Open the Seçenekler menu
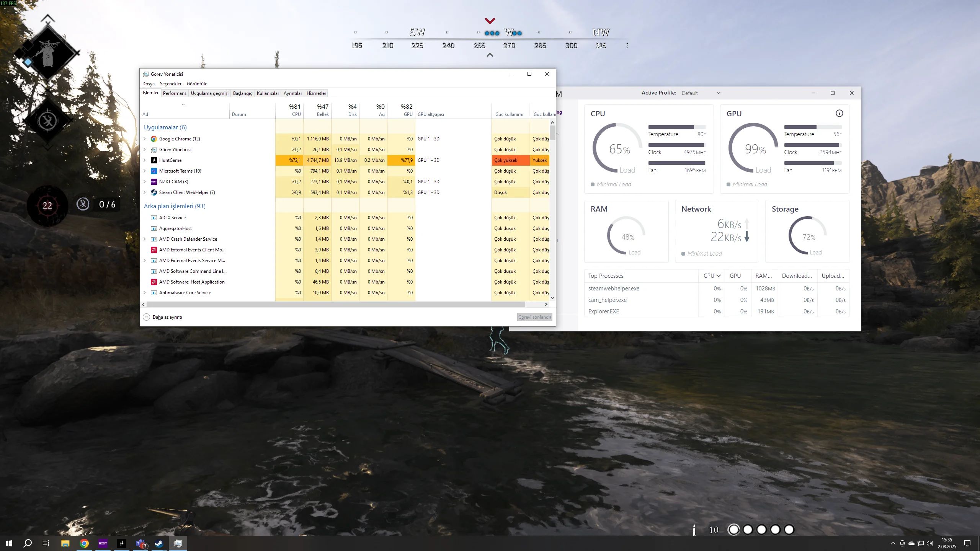The height and width of the screenshot is (551, 980). 170,84
